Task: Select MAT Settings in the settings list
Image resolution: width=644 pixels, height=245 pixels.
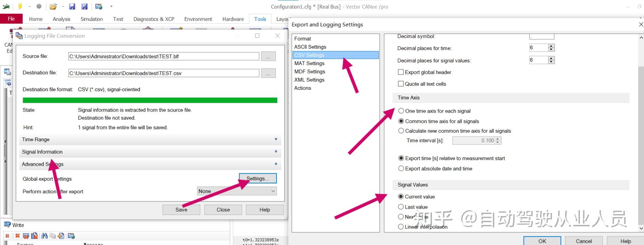Action: pyautogui.click(x=310, y=63)
